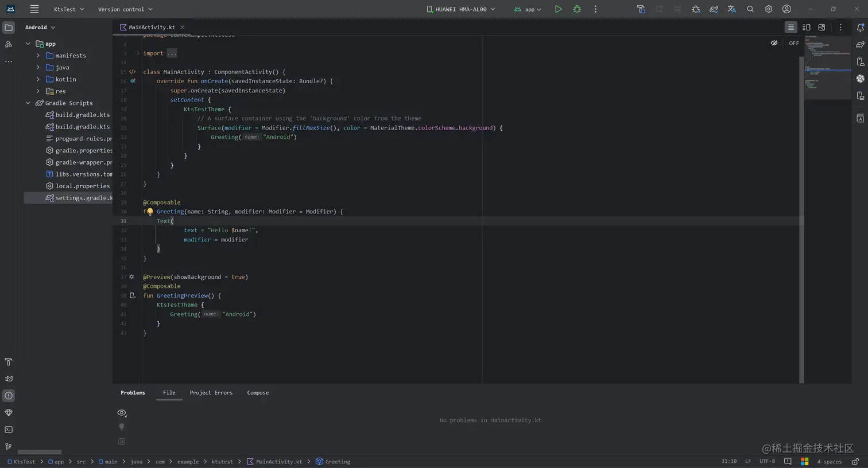Open the Git version control tool window

(x=9, y=446)
